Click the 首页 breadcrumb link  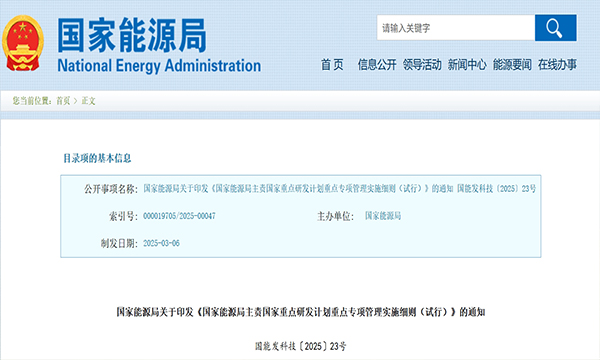63,101
